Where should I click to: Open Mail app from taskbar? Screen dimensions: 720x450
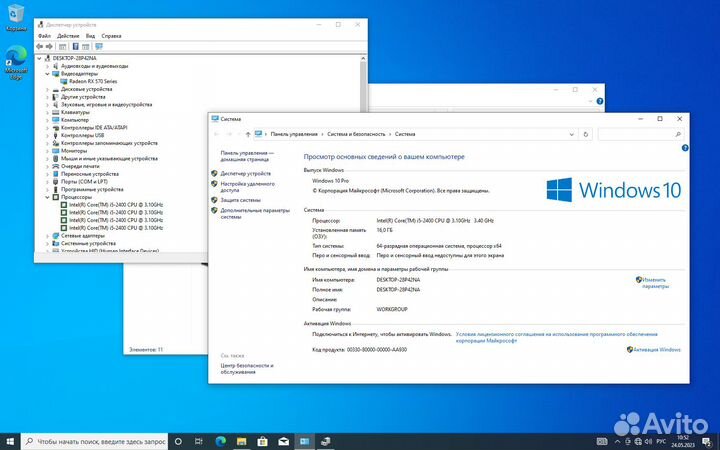(284, 442)
